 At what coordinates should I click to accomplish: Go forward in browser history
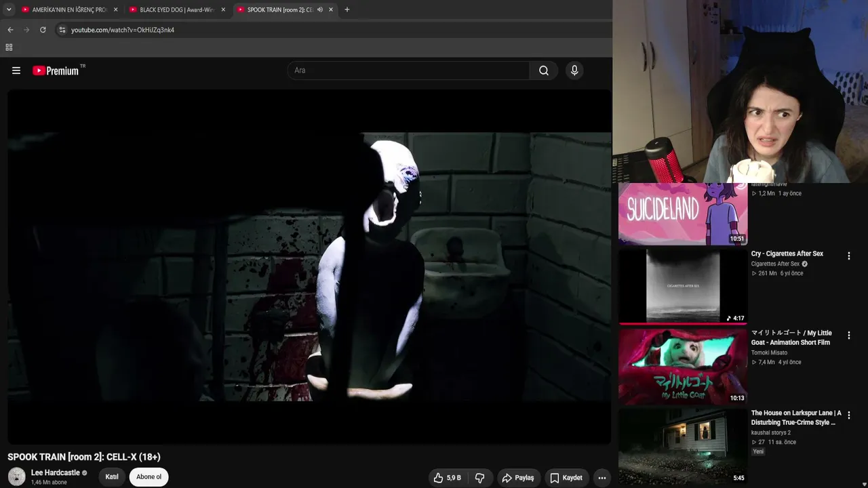click(x=26, y=30)
